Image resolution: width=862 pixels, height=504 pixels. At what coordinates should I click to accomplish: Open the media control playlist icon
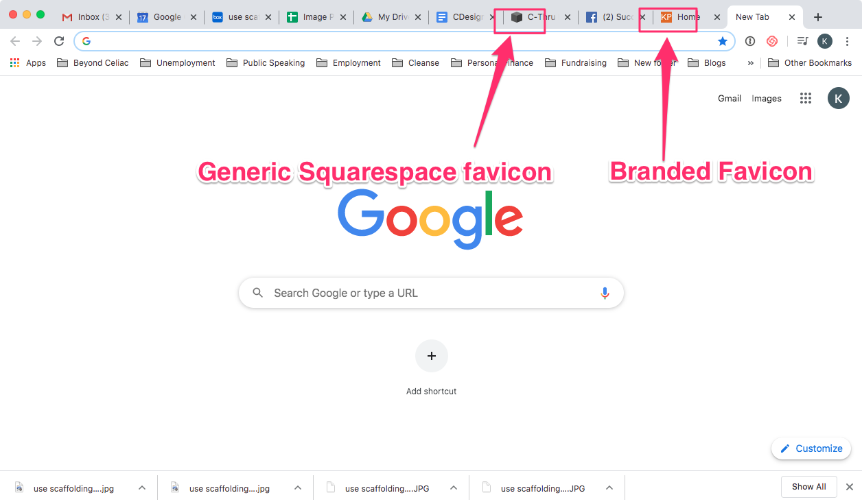[x=802, y=41]
